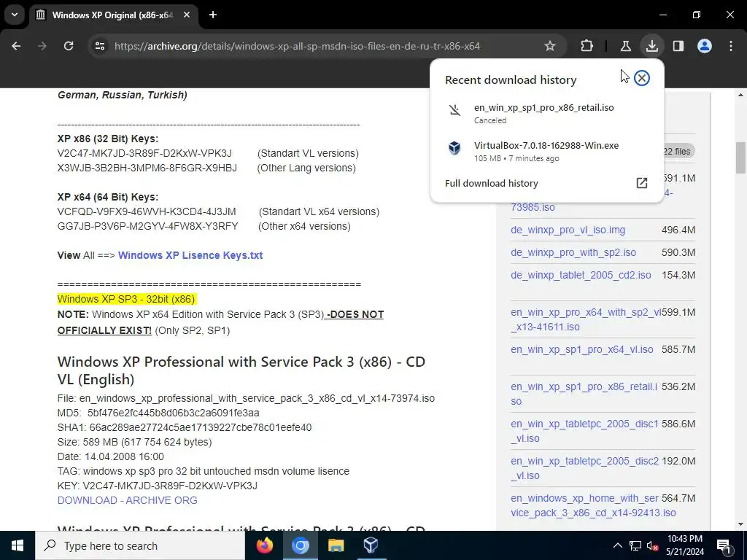
Task: Click DOWNLOAD - ARCHIVE ORG link
Action: 127,500
